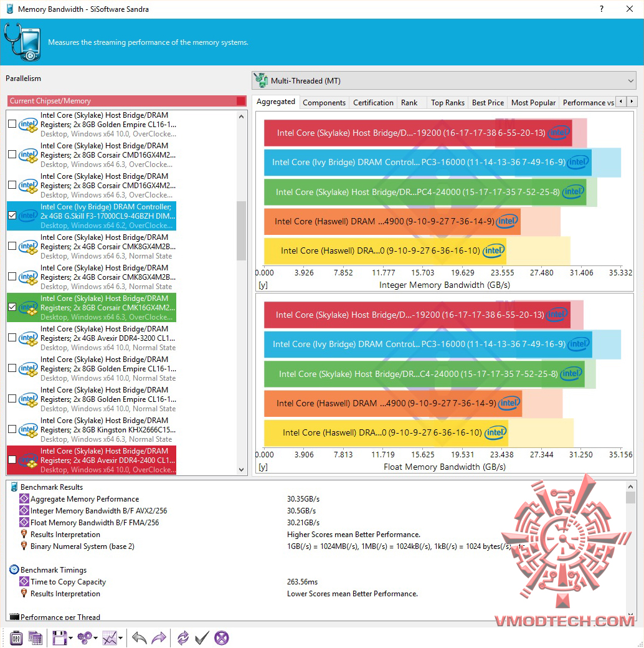644x648 pixels.
Task: Click the reference list scroll-down arrow
Action: point(241,469)
